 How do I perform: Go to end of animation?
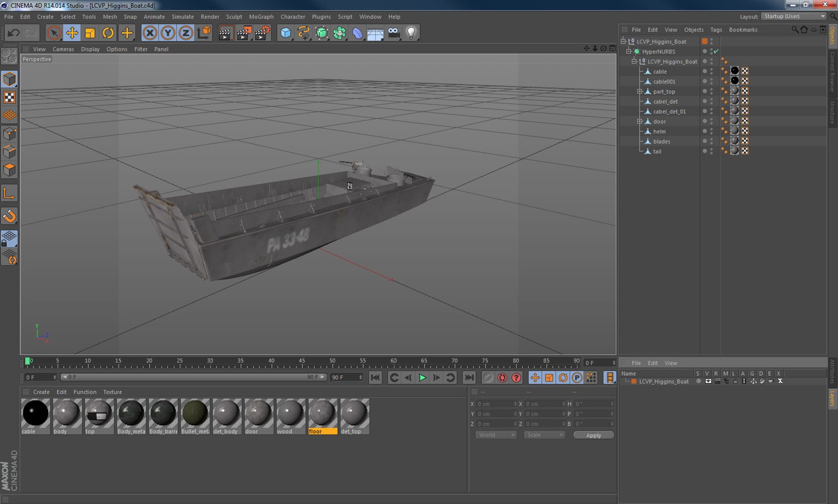coord(469,378)
